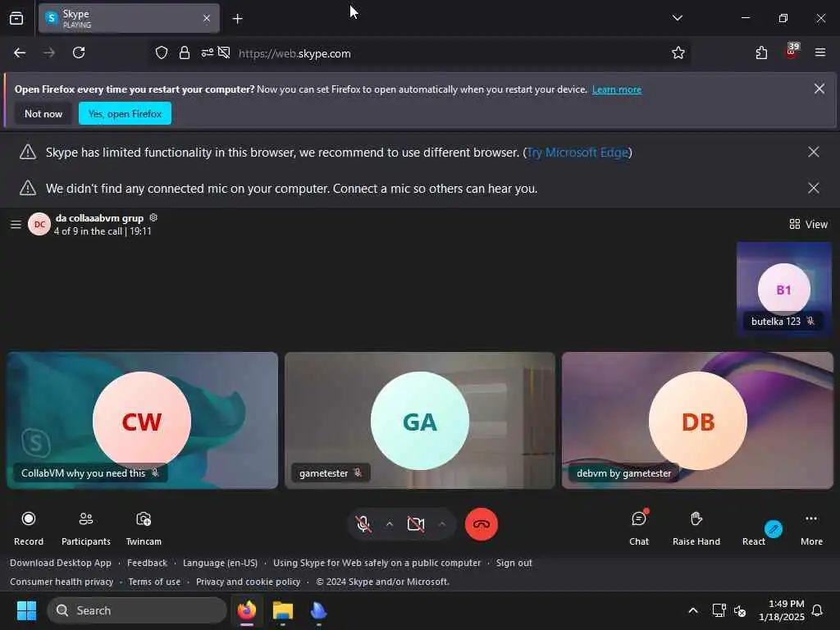
Task: Click the DC group avatar
Action: [x=39, y=224]
